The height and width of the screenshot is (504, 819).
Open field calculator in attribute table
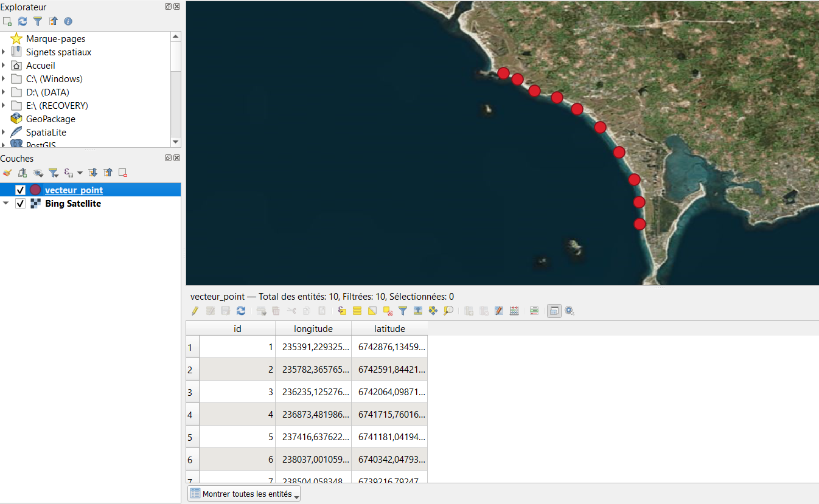(514, 311)
